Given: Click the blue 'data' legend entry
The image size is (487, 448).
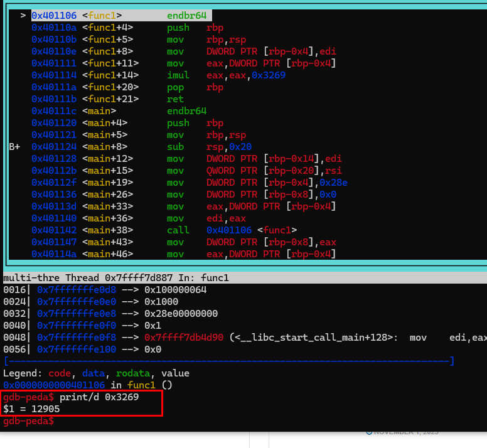Looking at the screenshot, I should tap(94, 373).
